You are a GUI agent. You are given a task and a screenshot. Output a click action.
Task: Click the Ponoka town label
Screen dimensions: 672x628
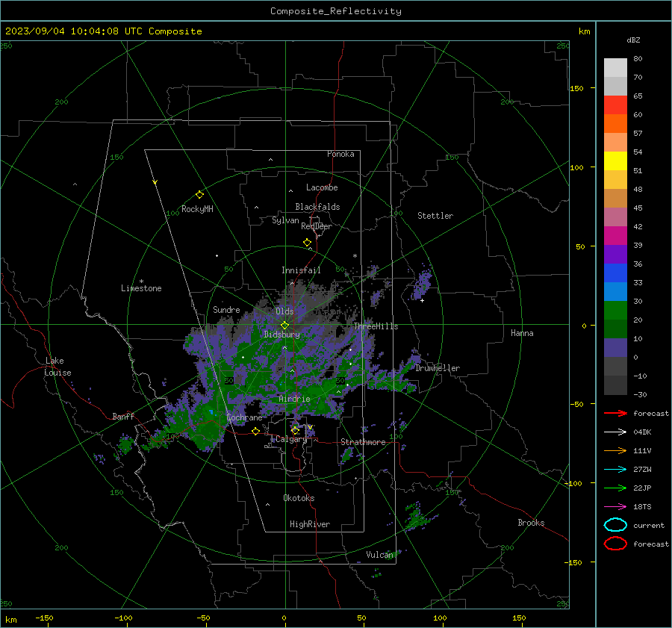(x=340, y=154)
